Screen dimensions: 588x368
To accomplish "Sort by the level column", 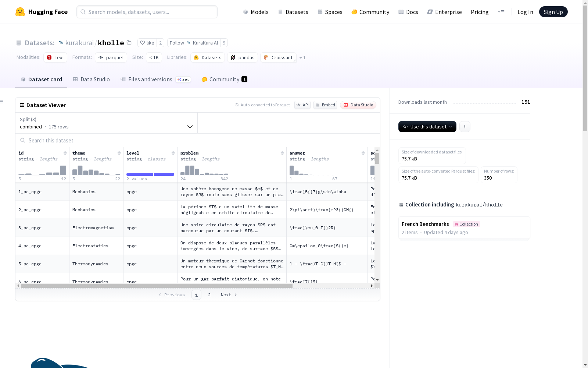I will coord(173,153).
